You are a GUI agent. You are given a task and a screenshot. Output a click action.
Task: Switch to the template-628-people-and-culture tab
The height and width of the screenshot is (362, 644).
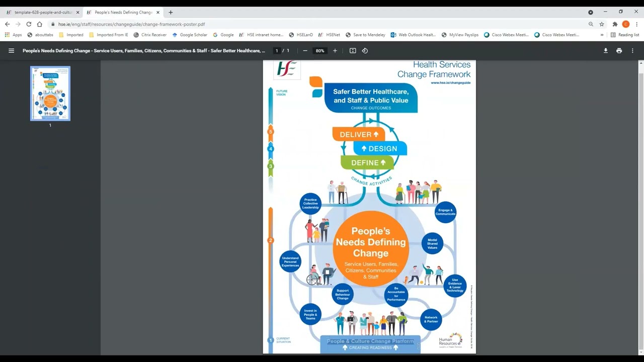pos(42,12)
